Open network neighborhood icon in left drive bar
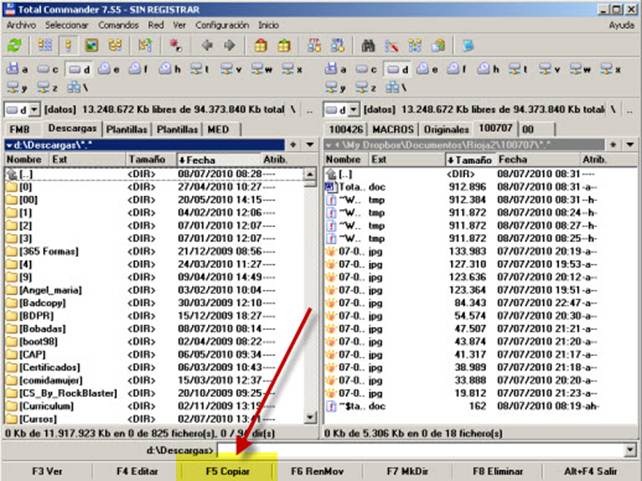 tap(77, 87)
